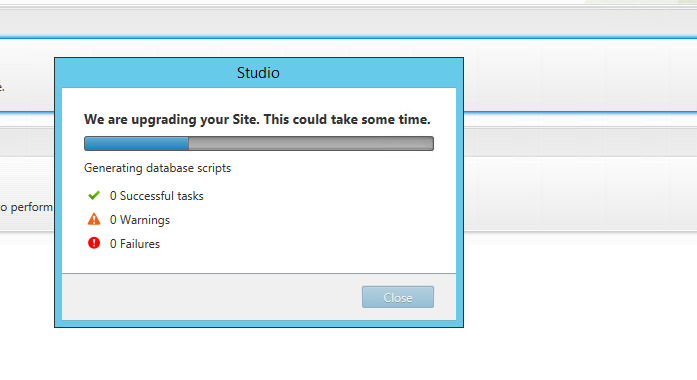This screenshot has height=380, width=697.
Task: Click the blue horizontal line right of dialog
Action: pyautogui.click(x=580, y=112)
